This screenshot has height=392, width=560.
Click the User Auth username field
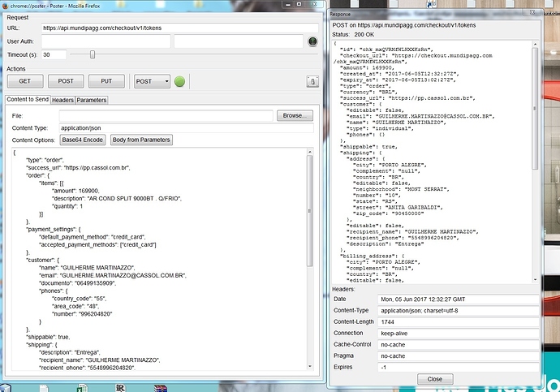coord(106,41)
